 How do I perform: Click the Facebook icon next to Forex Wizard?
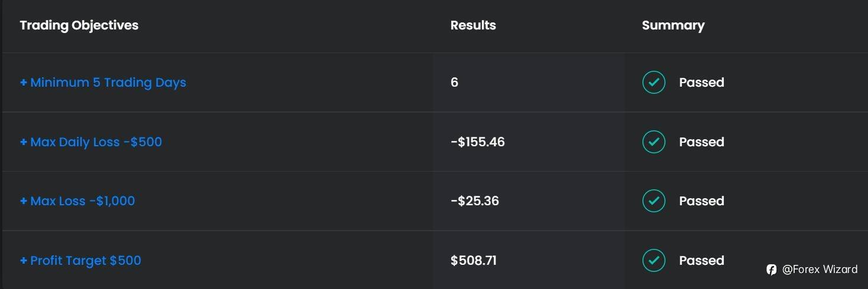pyautogui.click(x=771, y=270)
